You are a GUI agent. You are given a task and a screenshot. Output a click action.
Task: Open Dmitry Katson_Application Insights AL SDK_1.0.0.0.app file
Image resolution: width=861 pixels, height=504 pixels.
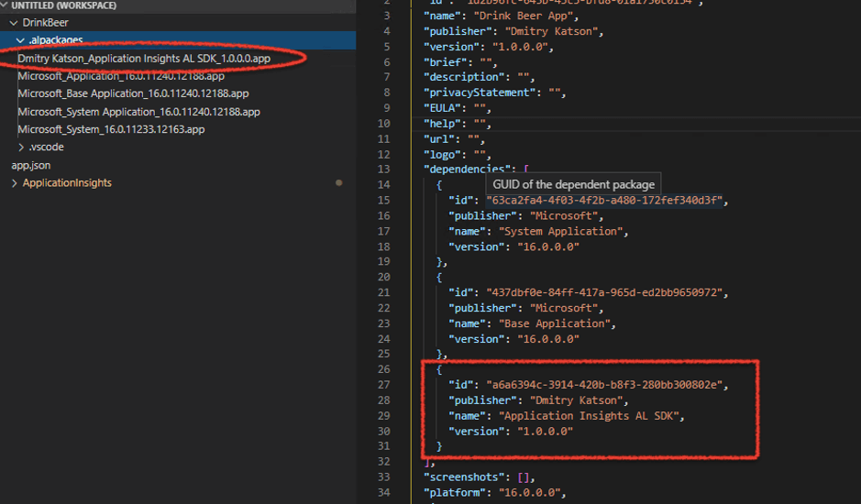pos(144,59)
